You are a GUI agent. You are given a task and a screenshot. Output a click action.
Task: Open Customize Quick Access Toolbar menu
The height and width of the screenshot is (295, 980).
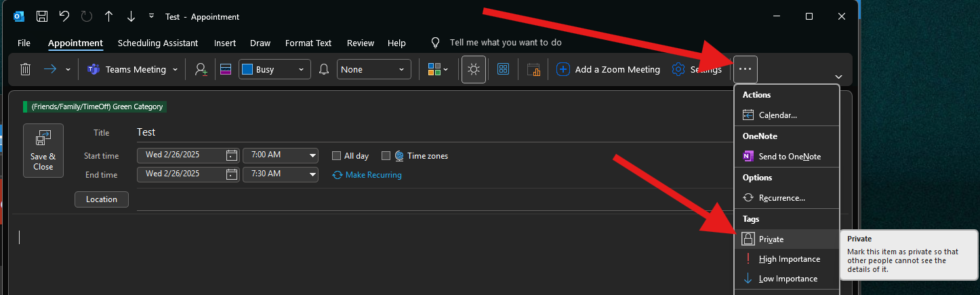[x=151, y=16]
